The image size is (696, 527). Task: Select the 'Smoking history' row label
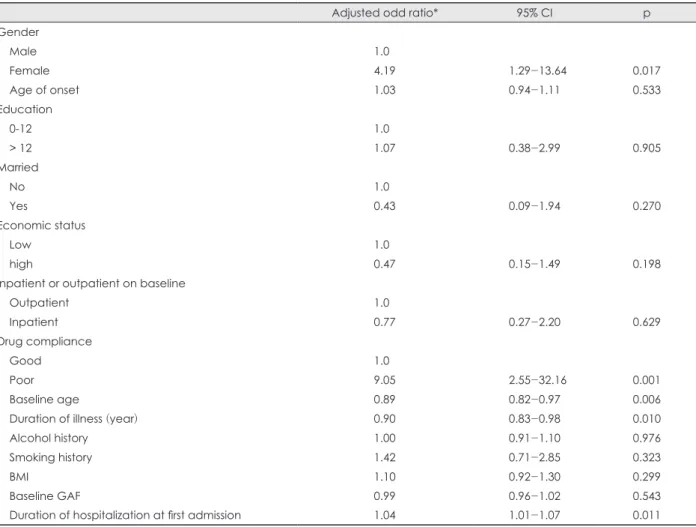pos(51,458)
